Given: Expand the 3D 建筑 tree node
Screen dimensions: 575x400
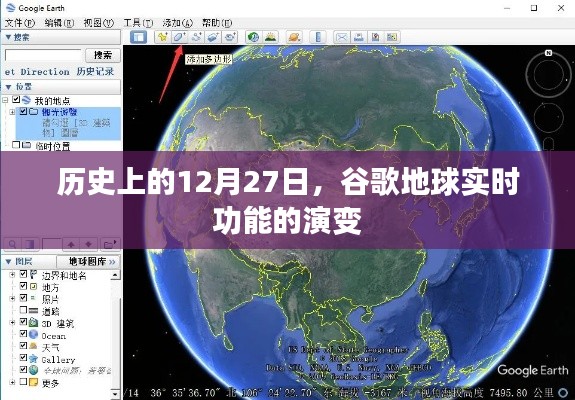Looking at the screenshot, I should click(12, 323).
